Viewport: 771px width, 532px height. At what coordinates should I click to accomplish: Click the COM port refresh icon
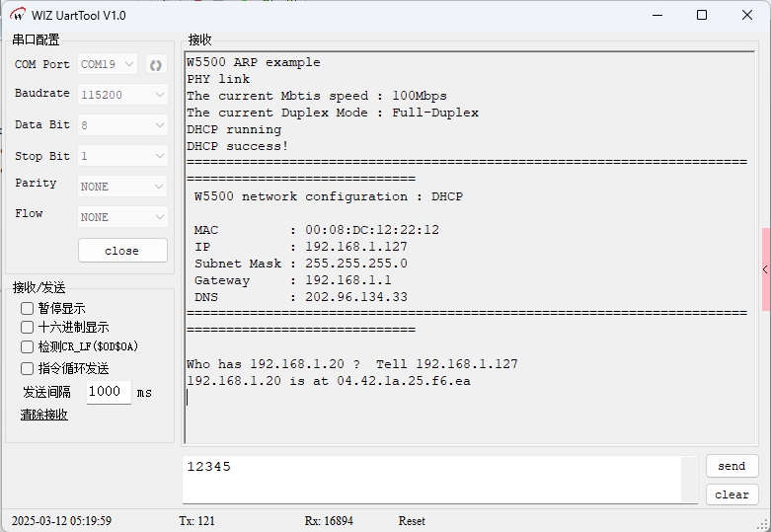155,65
